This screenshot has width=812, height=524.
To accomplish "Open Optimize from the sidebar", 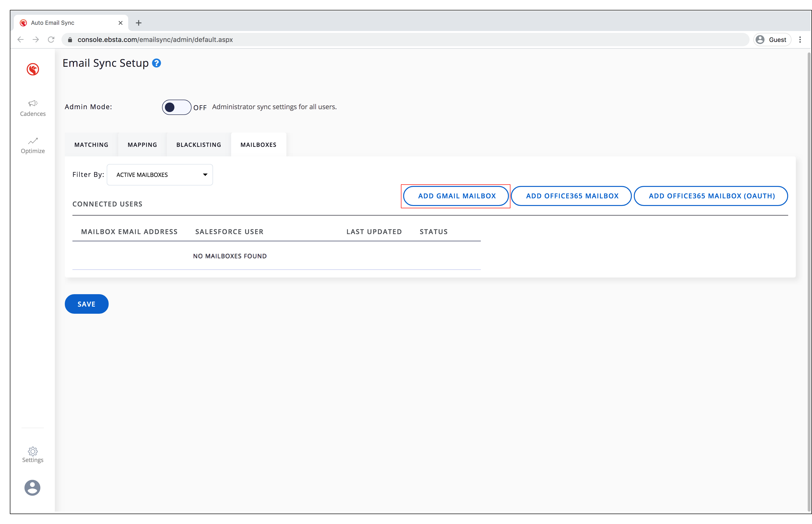I will (33, 145).
